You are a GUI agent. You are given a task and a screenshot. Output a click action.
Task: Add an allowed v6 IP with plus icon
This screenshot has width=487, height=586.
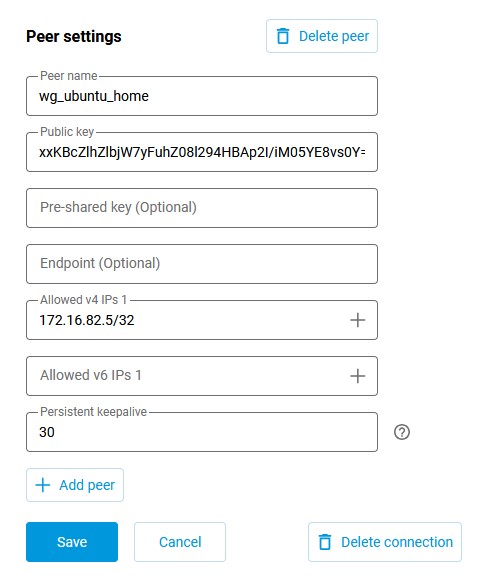(357, 376)
